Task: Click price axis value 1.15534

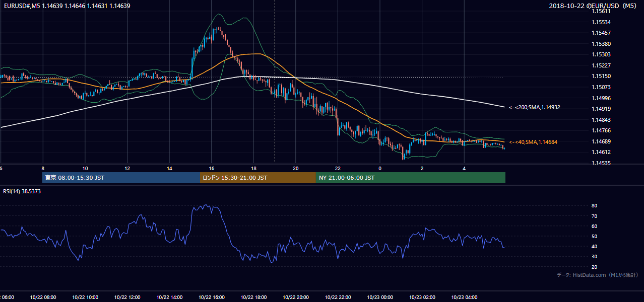Action: click(x=601, y=22)
